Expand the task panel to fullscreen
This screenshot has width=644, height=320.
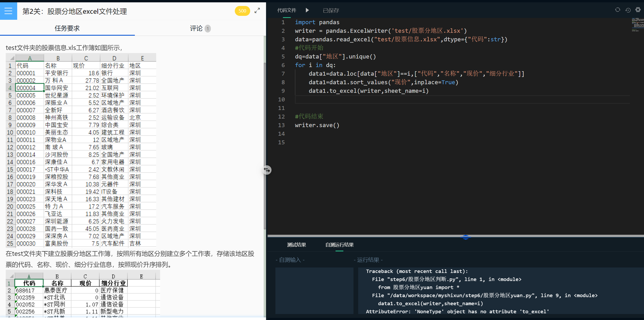[257, 11]
